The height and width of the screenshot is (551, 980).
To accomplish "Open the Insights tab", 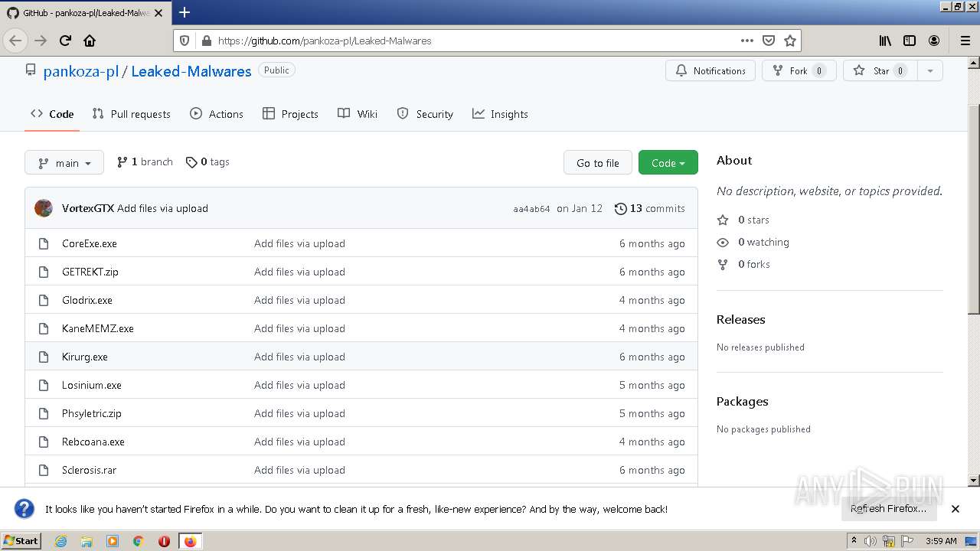I will click(x=500, y=114).
